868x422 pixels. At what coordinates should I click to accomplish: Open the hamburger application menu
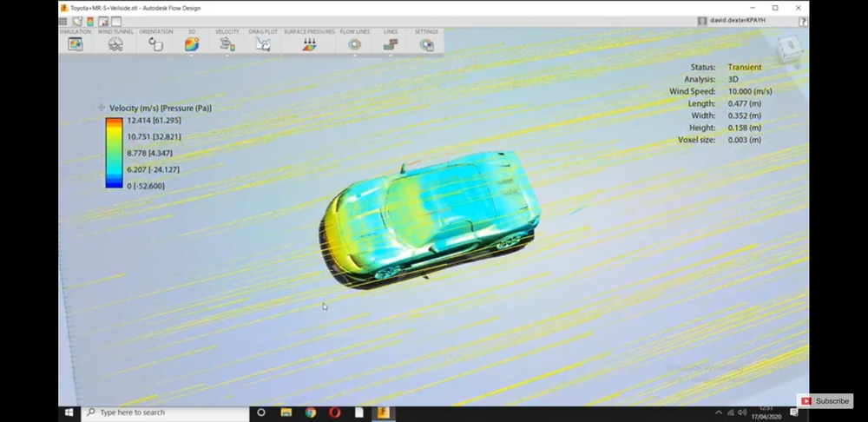point(63,22)
